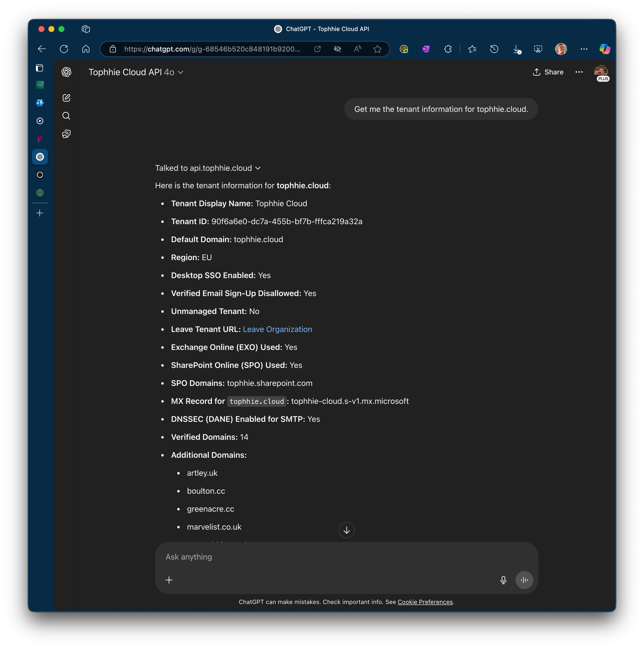Open the green envelope tab in vertical tabs
This screenshot has height=649, width=644.
[40, 85]
